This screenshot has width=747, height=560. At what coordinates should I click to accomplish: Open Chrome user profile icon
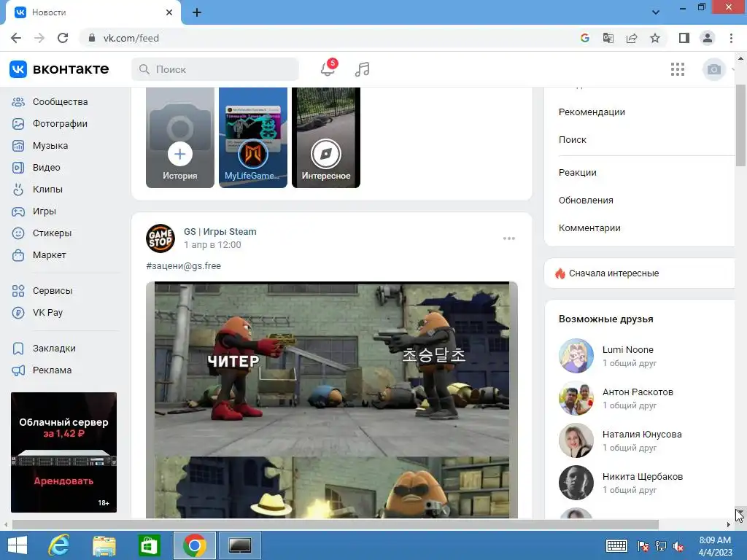pyautogui.click(x=708, y=38)
